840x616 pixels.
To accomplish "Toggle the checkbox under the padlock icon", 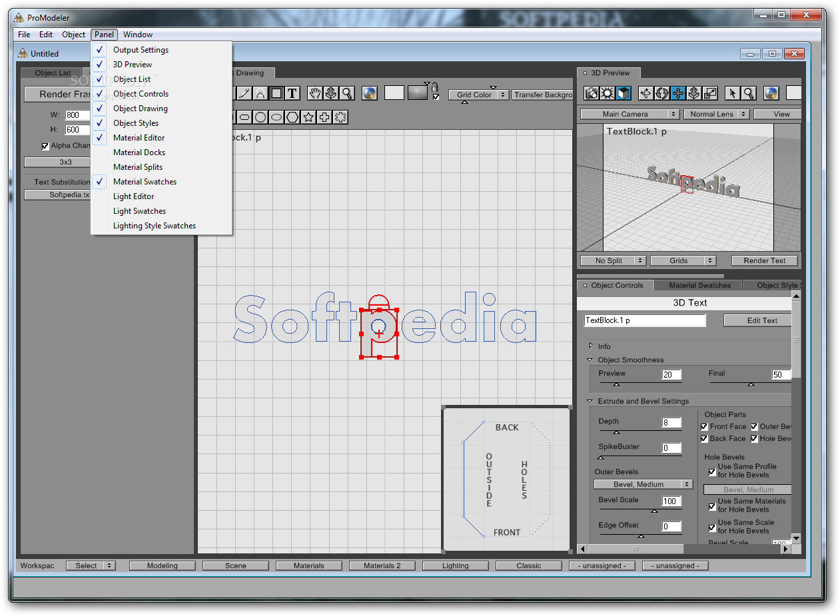I will pyautogui.click(x=436, y=97).
